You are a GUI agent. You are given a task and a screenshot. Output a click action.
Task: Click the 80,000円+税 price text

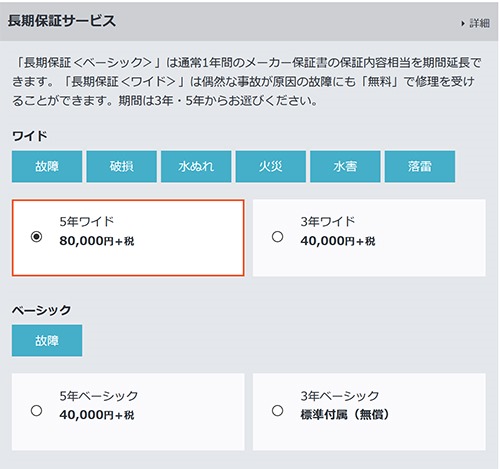click(x=97, y=241)
